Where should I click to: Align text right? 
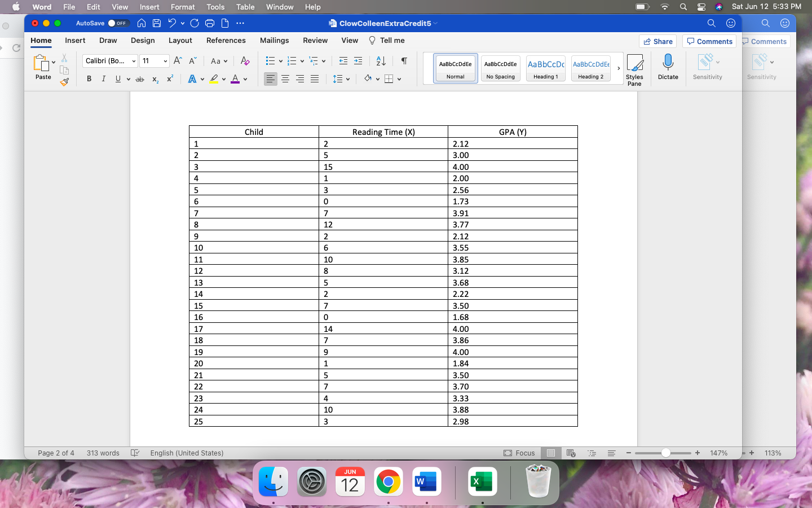300,79
